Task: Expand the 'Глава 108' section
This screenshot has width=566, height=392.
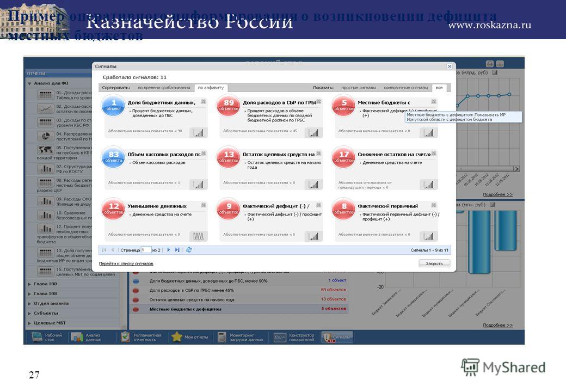Action: click(29, 294)
